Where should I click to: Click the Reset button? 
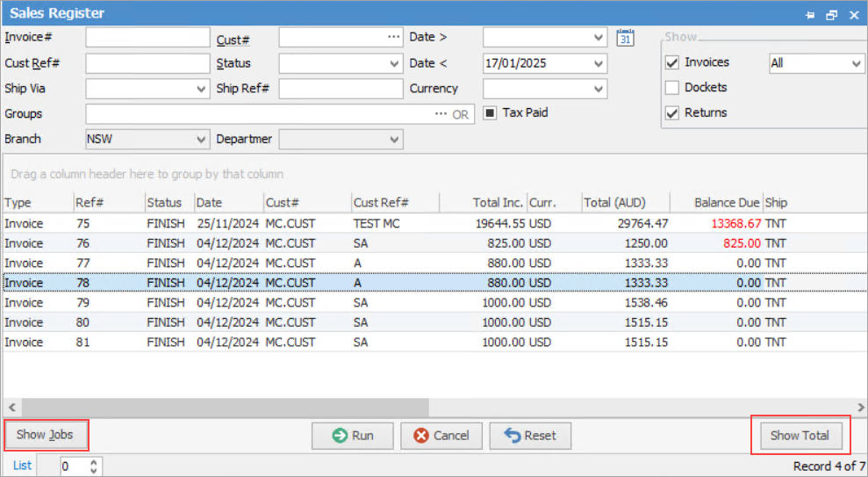530,436
